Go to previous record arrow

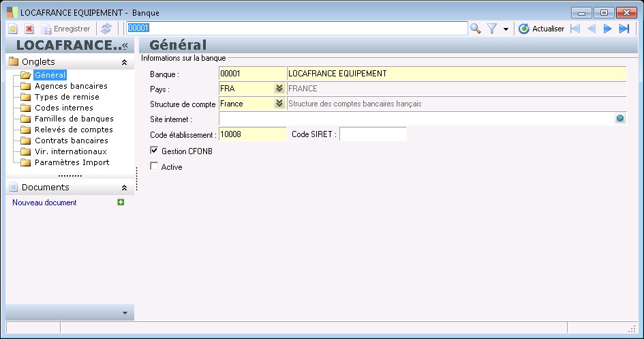[592, 29]
